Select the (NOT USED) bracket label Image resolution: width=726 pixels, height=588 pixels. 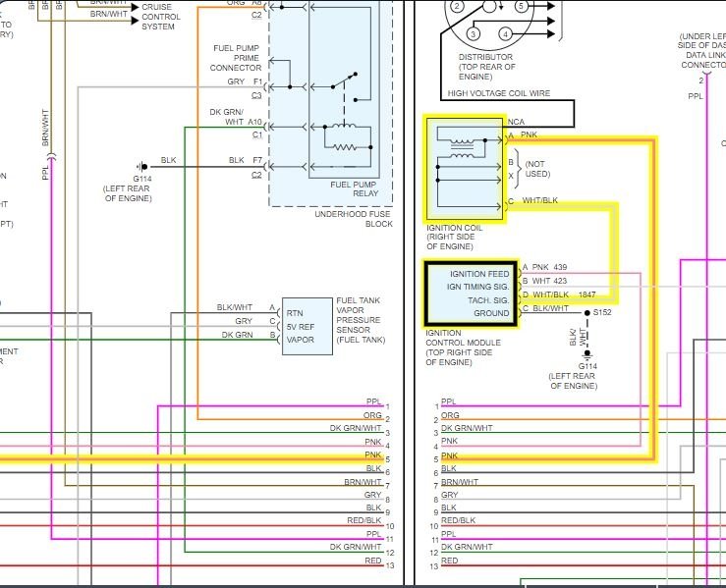coord(537,169)
